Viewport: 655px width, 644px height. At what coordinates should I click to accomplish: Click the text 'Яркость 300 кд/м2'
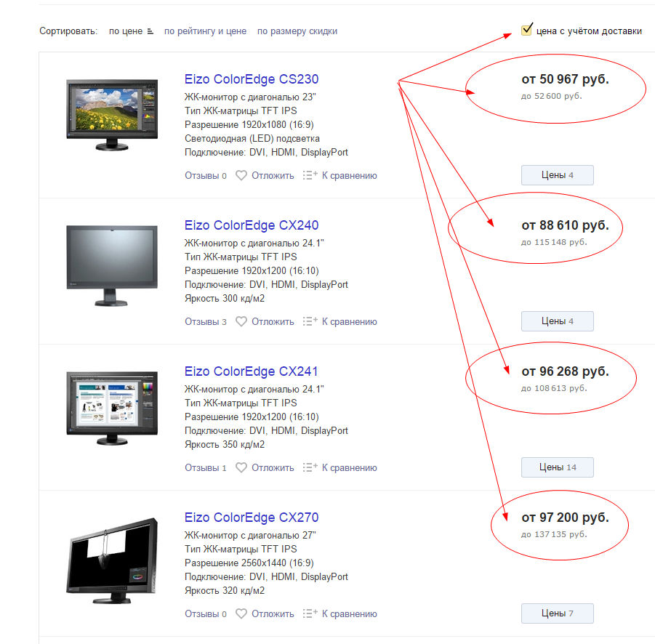225,299
